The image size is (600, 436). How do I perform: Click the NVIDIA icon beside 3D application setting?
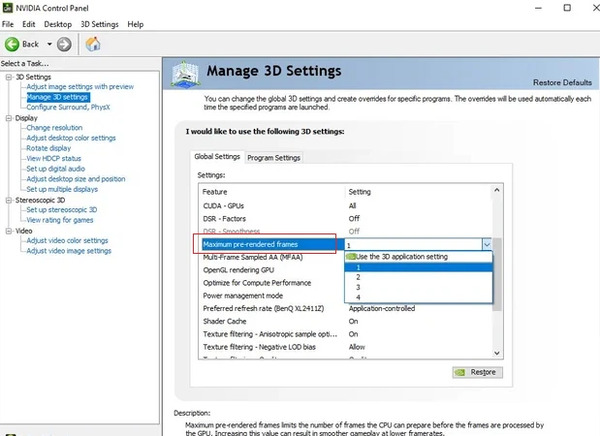tap(351, 257)
